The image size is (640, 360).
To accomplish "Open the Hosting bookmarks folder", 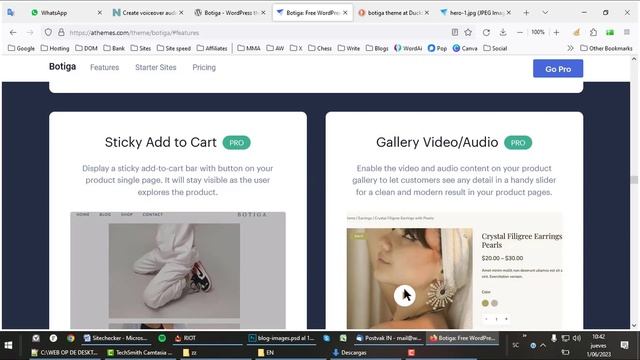I will (x=55, y=48).
